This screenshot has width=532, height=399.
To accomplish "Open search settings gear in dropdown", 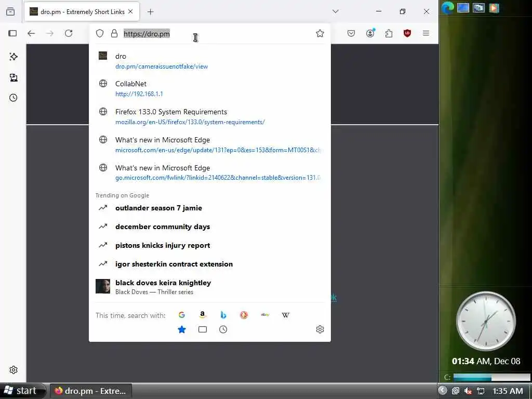I will click(x=320, y=329).
